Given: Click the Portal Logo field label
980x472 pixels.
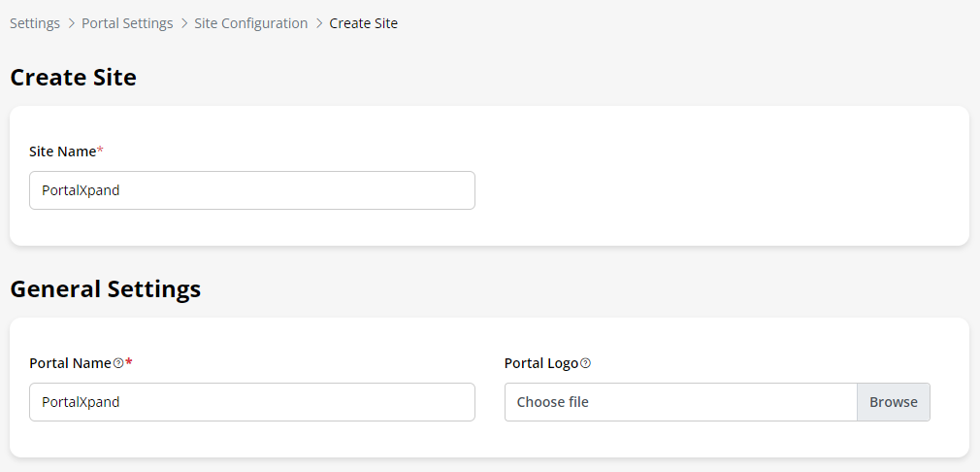Looking at the screenshot, I should tap(541, 363).
